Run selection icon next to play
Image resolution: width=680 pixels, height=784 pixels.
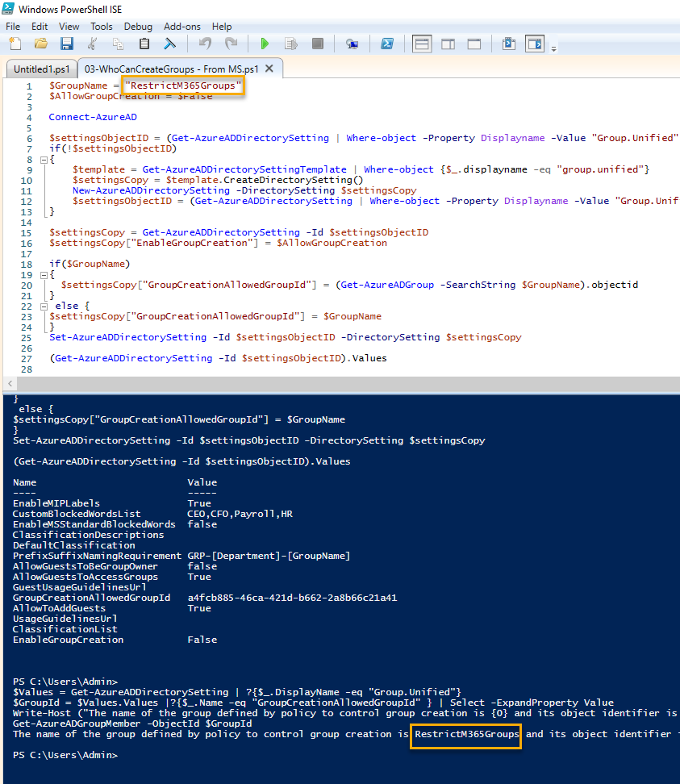(291, 44)
